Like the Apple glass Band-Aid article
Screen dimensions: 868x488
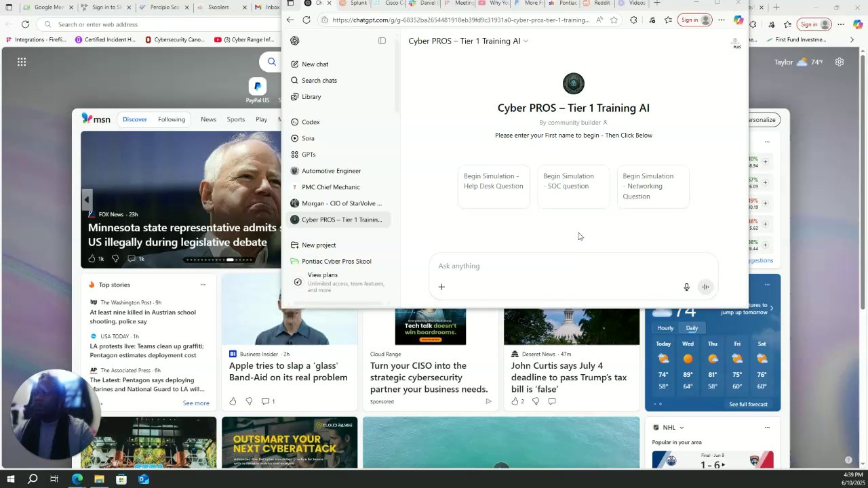[x=233, y=401]
